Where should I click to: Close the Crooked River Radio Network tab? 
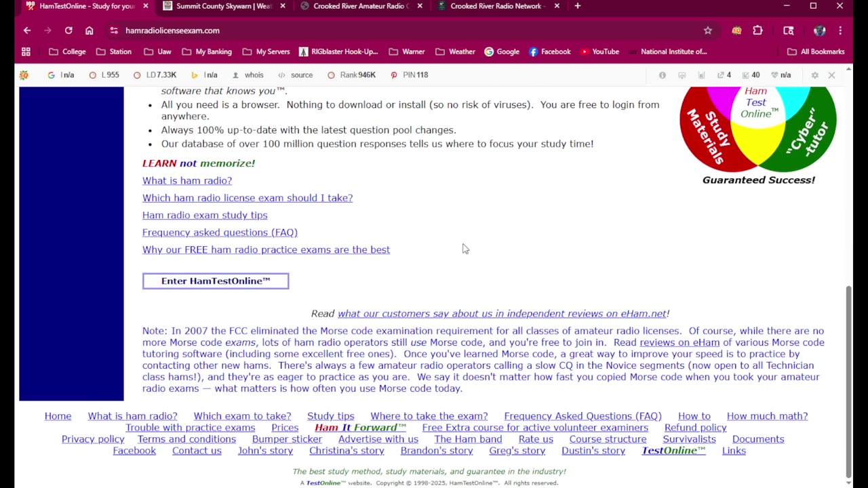(x=557, y=6)
